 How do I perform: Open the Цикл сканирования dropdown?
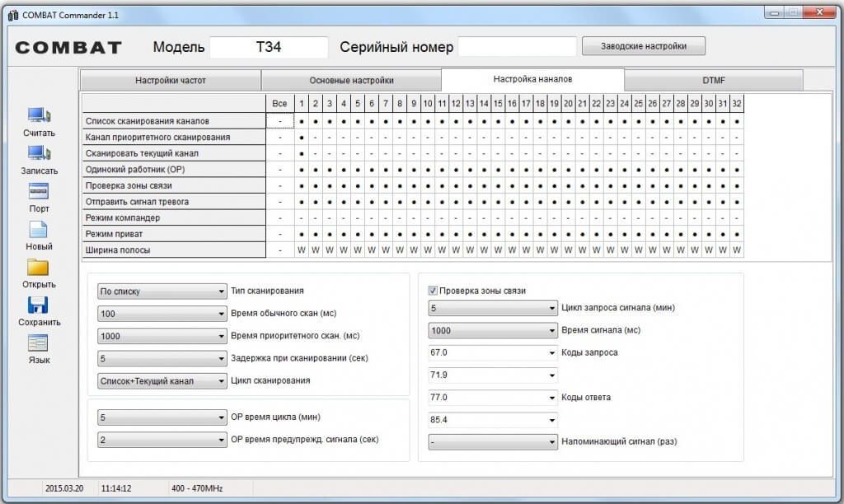click(x=162, y=380)
